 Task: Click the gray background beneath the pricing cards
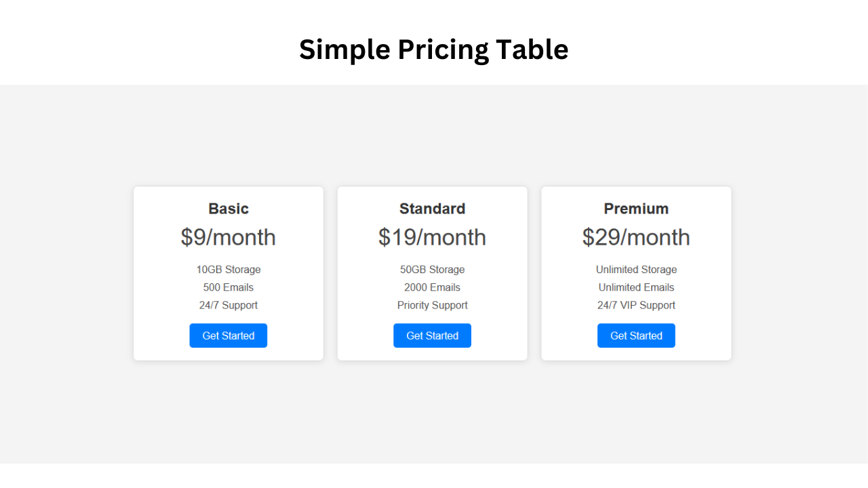(x=434, y=413)
